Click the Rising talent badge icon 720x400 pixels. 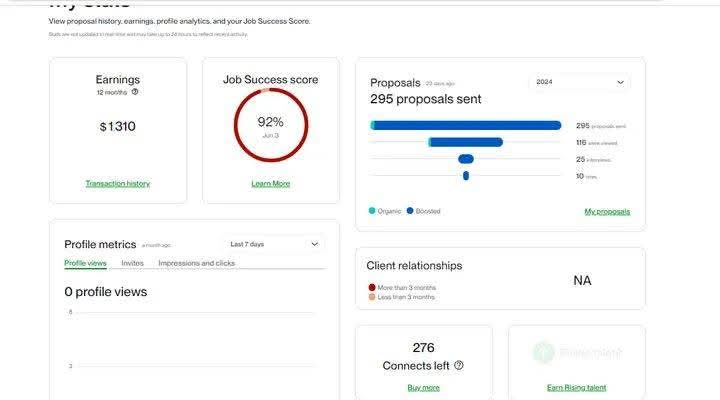[x=544, y=352]
